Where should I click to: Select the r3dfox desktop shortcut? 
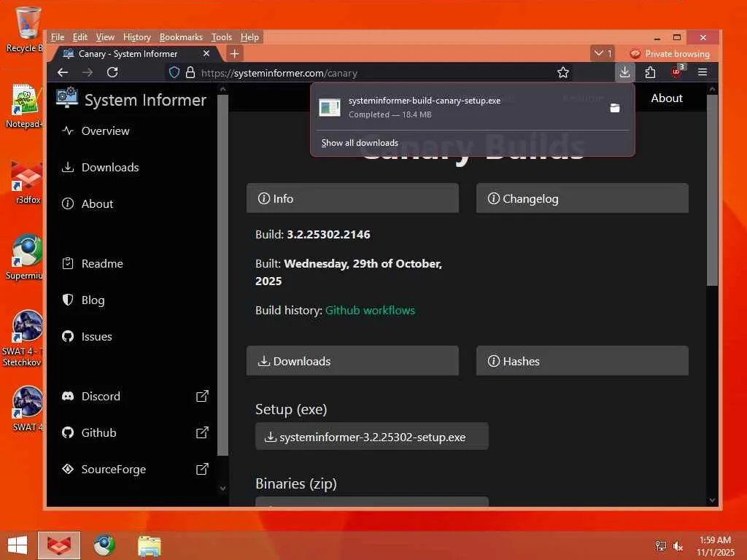coord(27,182)
